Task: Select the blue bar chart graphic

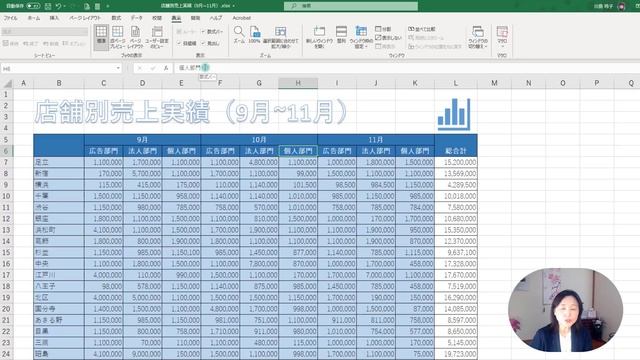Action: (x=454, y=114)
